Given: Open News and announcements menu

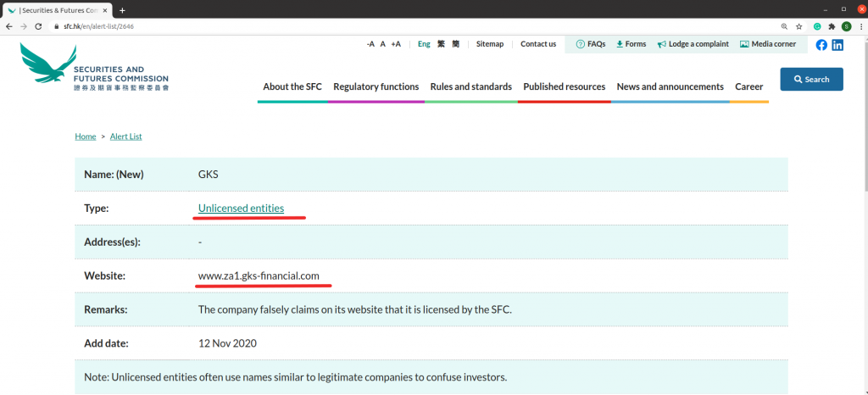Looking at the screenshot, I should 670,86.
